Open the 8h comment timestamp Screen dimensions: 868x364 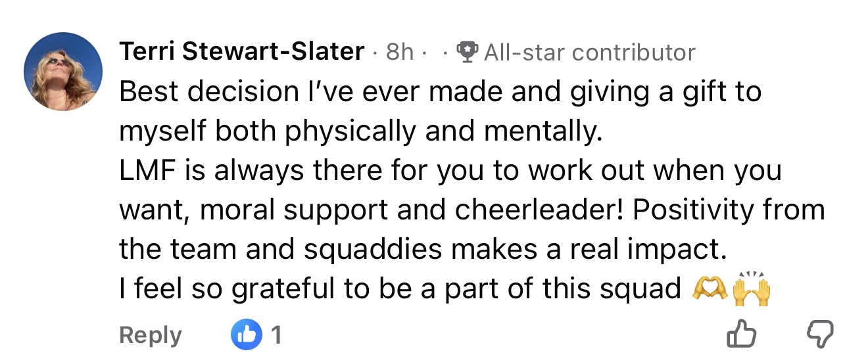[x=399, y=52]
